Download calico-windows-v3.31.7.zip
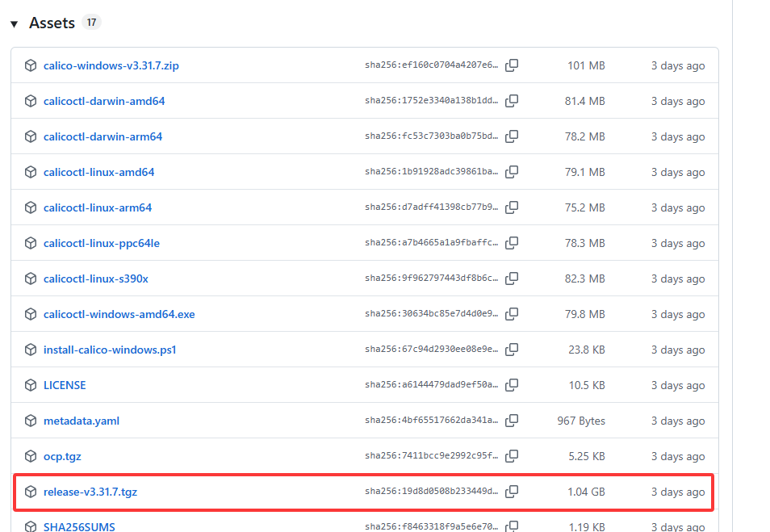Image resolution: width=770 pixels, height=532 pixels. [111, 65]
